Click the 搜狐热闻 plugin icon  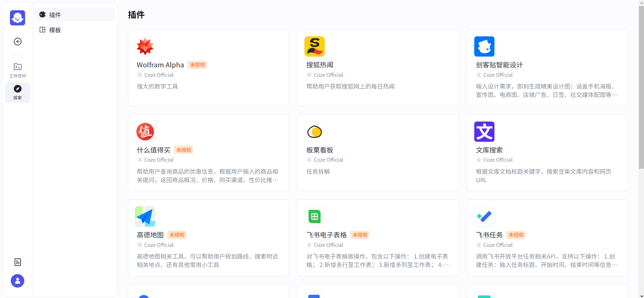[x=315, y=46]
